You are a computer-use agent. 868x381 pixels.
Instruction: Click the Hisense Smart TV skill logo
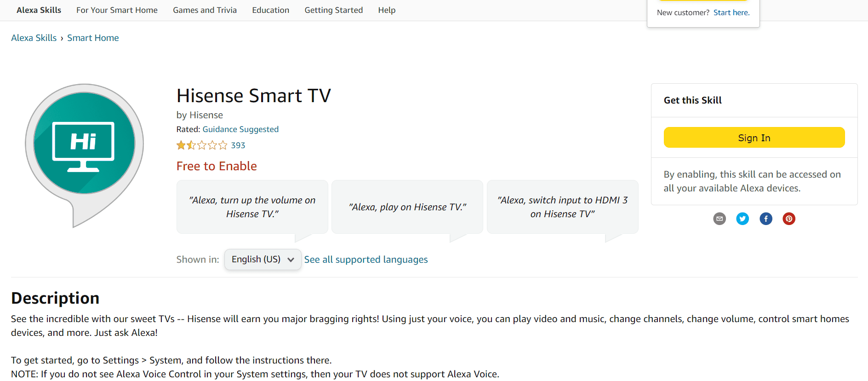[84, 155]
